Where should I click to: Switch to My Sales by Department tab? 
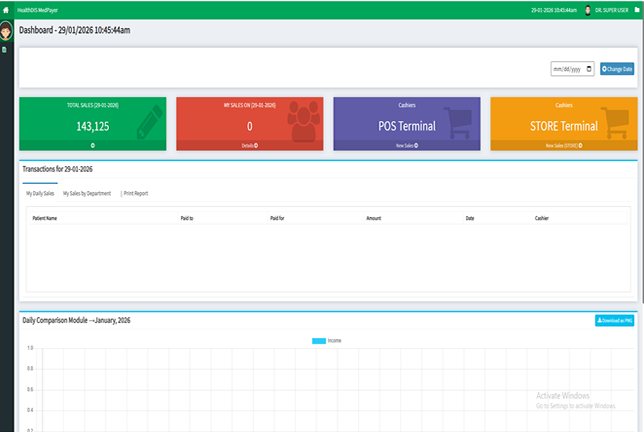pos(87,193)
